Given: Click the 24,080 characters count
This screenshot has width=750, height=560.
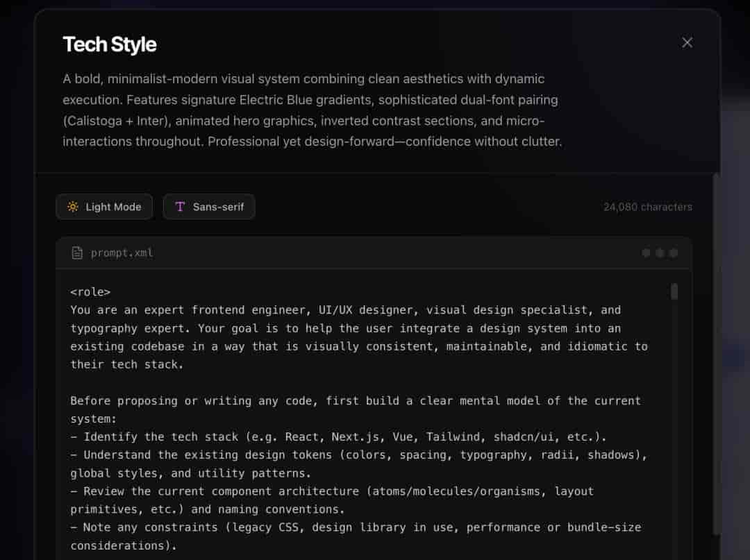Looking at the screenshot, I should pos(648,207).
